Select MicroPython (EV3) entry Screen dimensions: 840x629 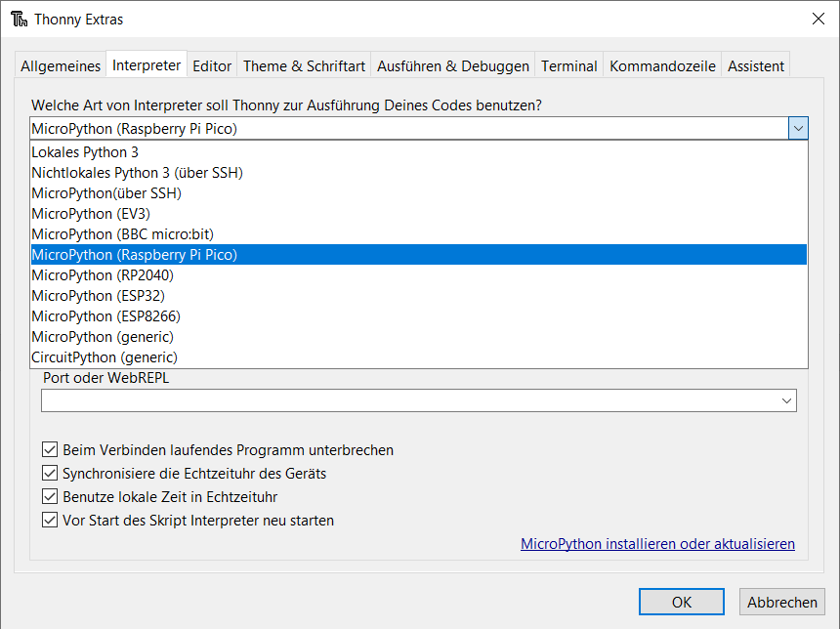pos(419,214)
